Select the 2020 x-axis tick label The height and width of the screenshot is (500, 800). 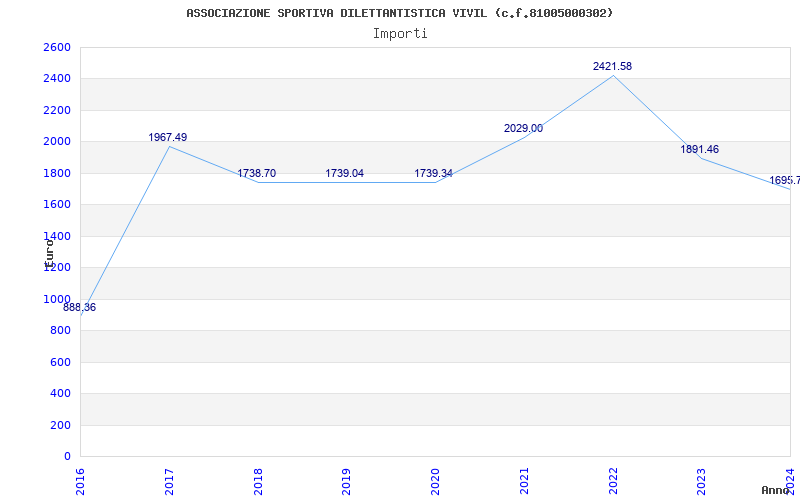[x=435, y=480]
